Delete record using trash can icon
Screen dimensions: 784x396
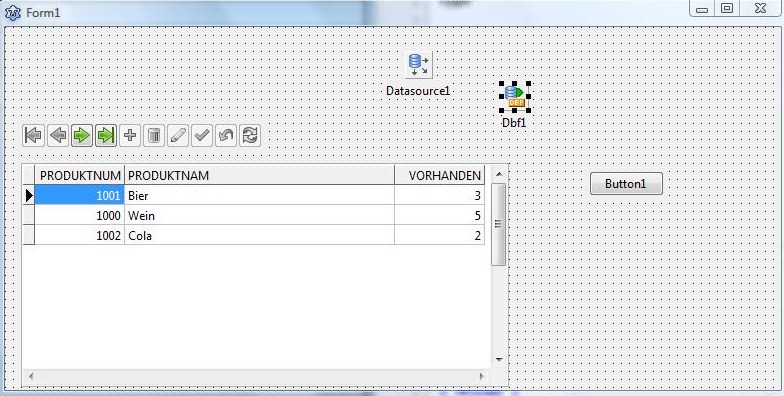154,136
